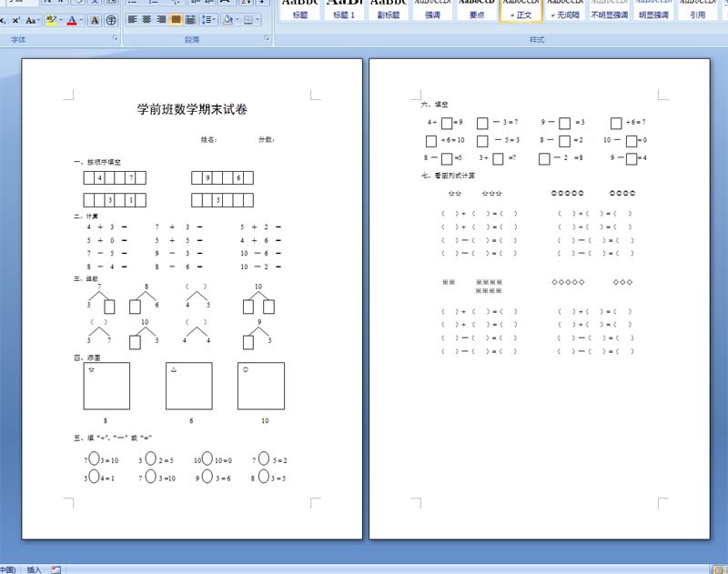
Task: Open the highlight color dropdown arrow
Action: (x=61, y=20)
